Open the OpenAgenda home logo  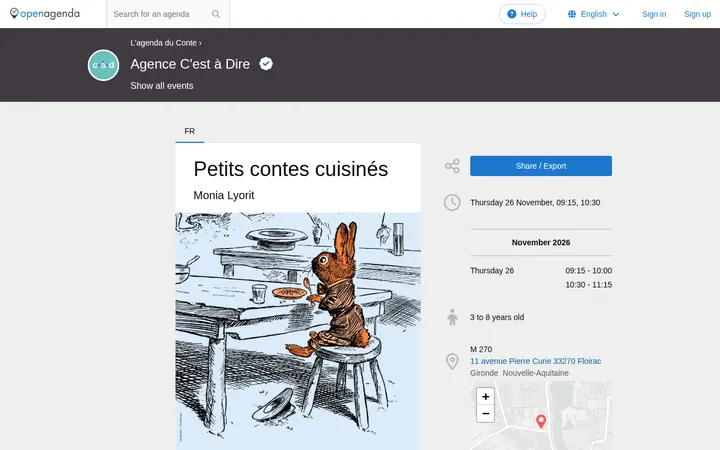[45, 14]
